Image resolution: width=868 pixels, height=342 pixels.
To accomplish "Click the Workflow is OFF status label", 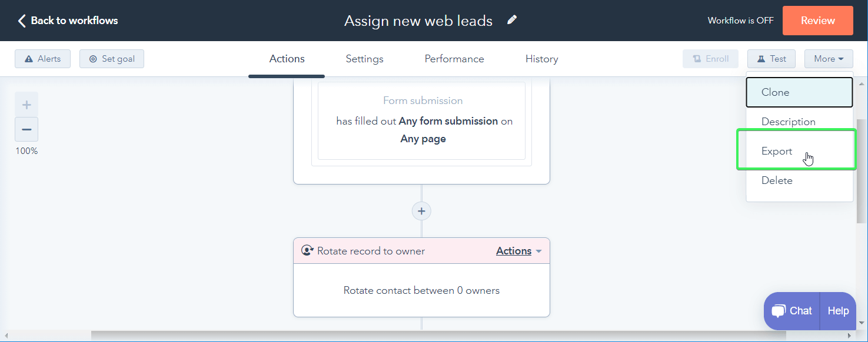I will 740,19.
